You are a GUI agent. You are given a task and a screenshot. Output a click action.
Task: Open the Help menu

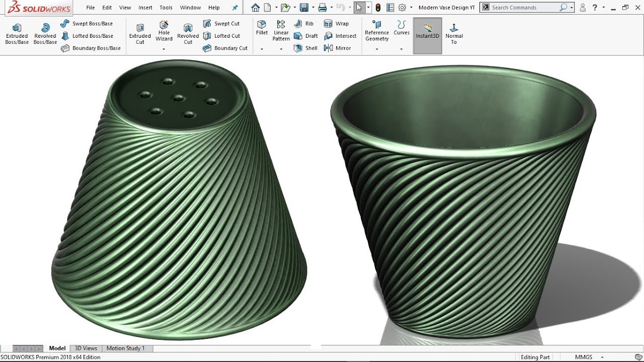(x=214, y=8)
